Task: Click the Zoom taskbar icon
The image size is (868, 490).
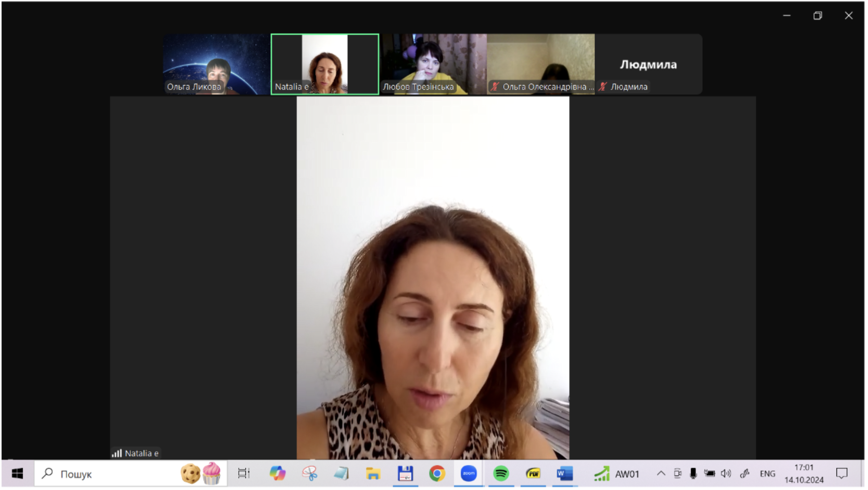Action: tap(469, 474)
